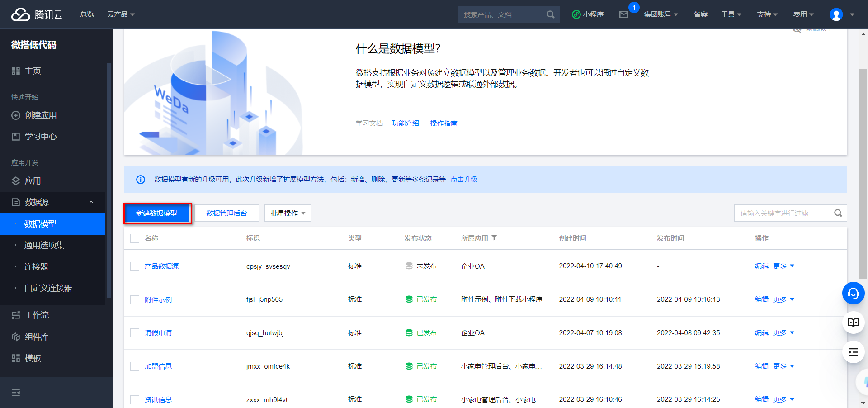This screenshot has width=868, height=408.
Task: Click the 点击升级 link
Action: tap(464, 180)
